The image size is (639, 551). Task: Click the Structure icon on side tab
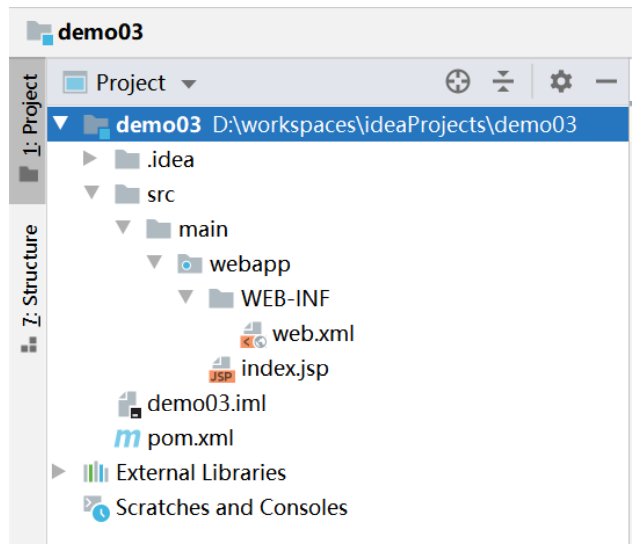click(29, 344)
